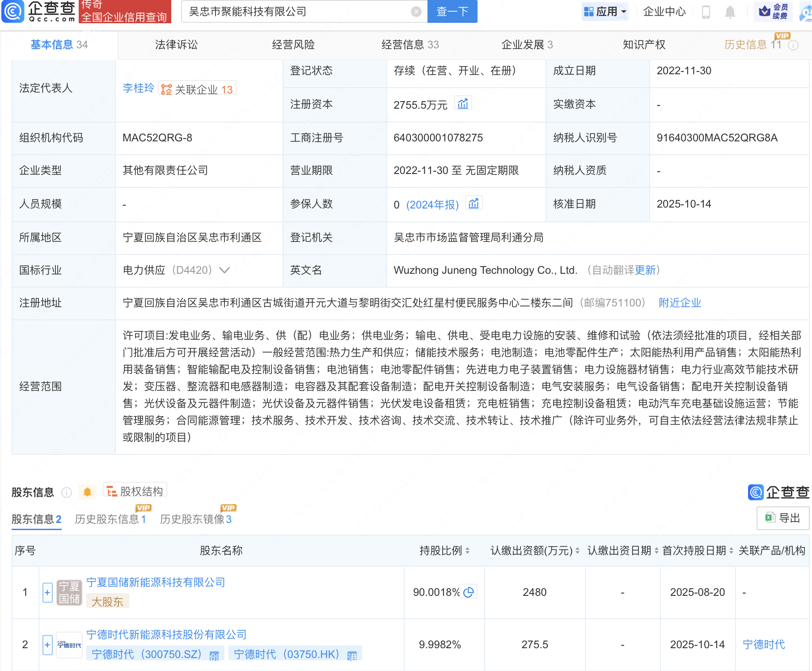Sort by 持股比例 column
The height and width of the screenshot is (671, 812).
(x=467, y=551)
